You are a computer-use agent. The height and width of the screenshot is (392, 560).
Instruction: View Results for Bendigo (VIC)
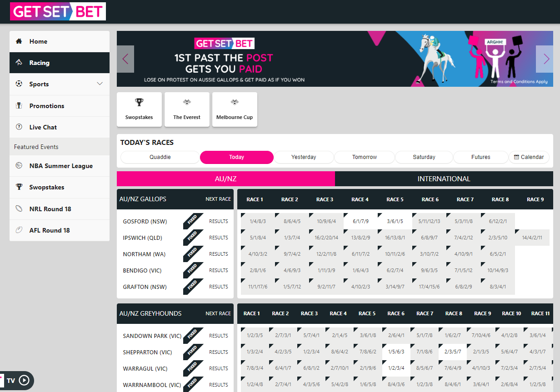pyautogui.click(x=219, y=270)
